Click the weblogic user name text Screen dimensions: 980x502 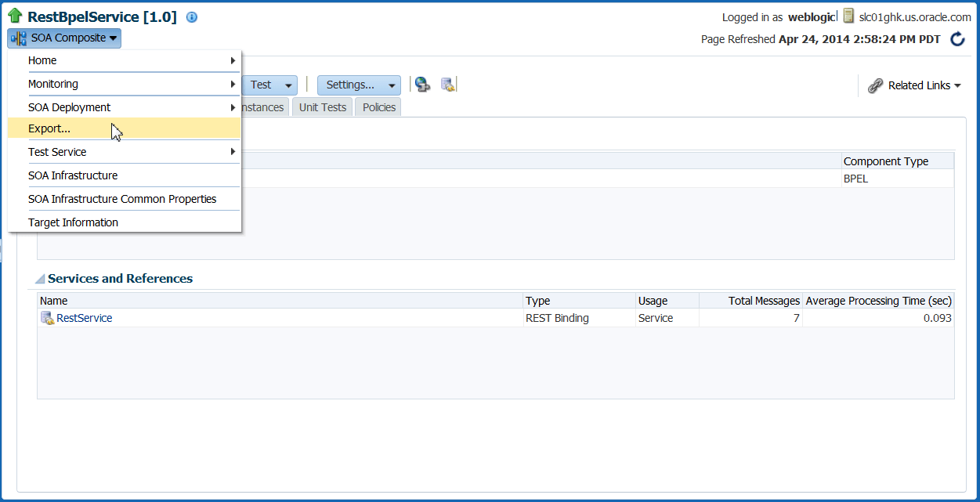tap(810, 17)
